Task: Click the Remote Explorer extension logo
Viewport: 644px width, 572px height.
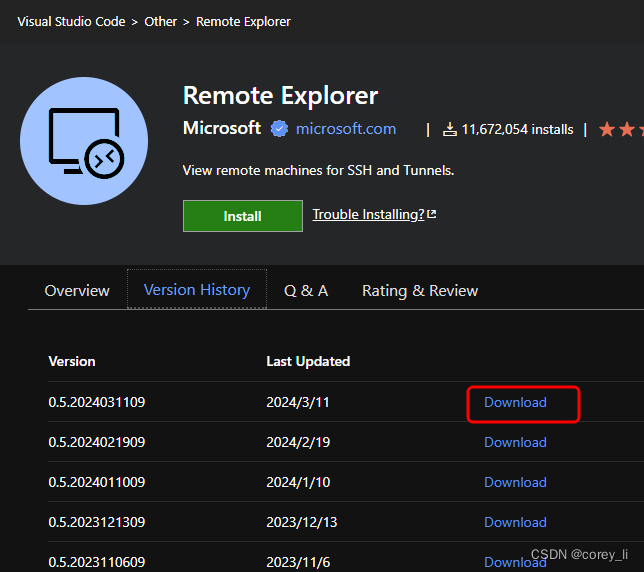Action: click(x=84, y=141)
